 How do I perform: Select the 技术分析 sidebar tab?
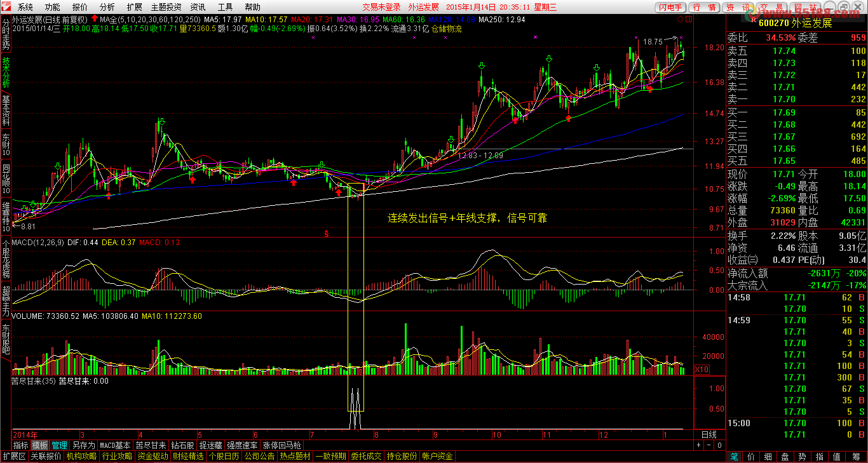6,73
